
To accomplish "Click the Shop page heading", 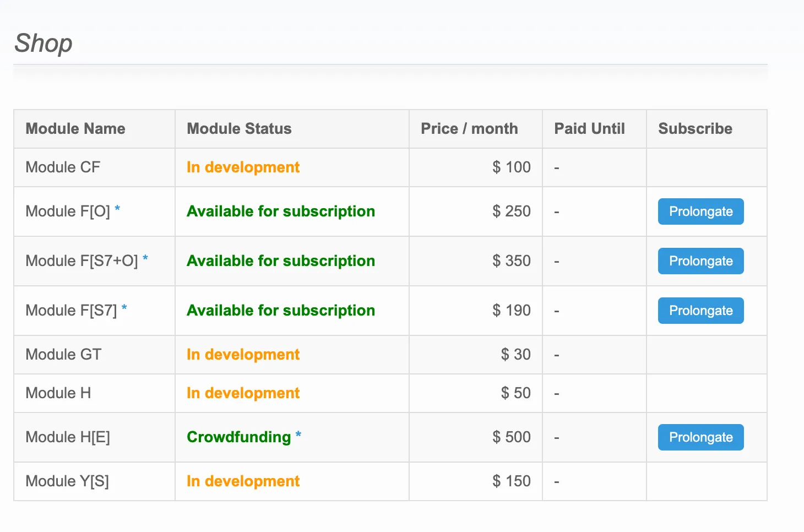I will 44,43.
